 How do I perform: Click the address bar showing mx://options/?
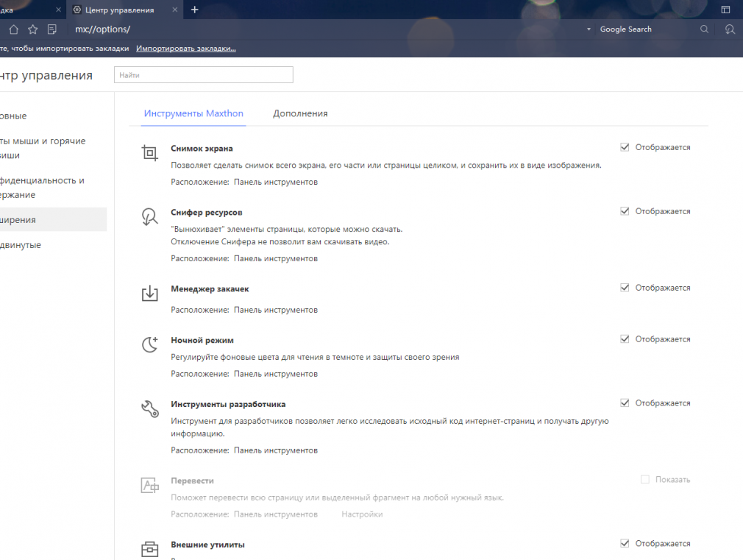[x=327, y=29]
